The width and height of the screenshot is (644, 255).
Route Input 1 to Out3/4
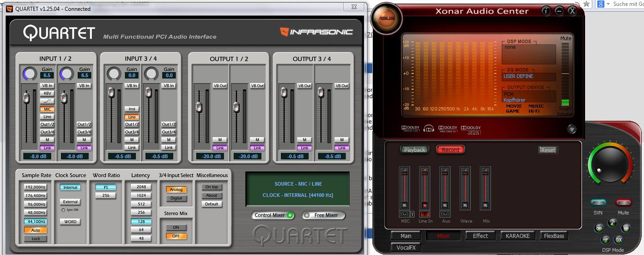coord(47,132)
